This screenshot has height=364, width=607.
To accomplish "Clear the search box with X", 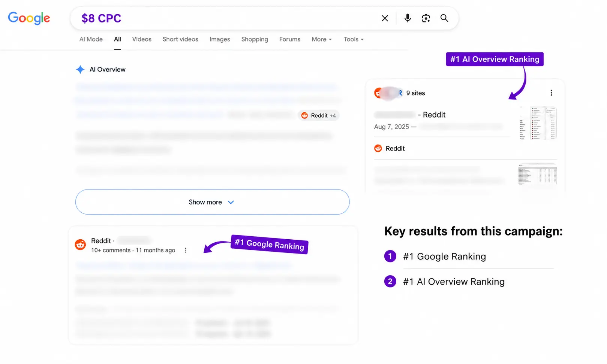I will pos(385,18).
